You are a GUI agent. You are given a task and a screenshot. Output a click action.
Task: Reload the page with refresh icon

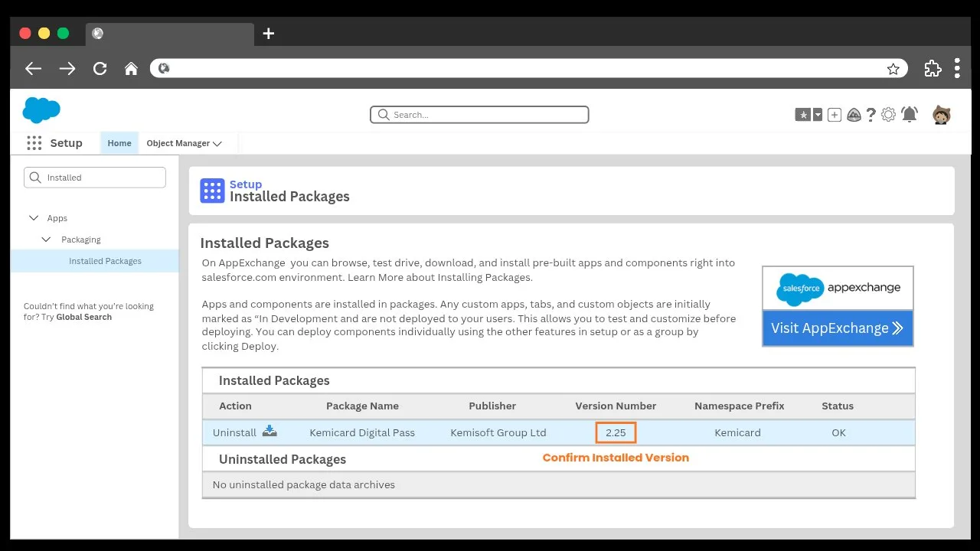point(100,68)
